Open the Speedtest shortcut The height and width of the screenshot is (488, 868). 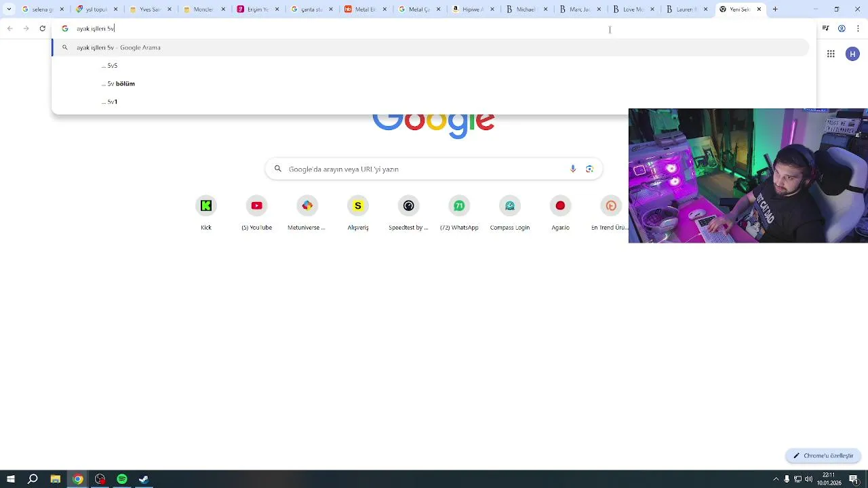click(408, 213)
